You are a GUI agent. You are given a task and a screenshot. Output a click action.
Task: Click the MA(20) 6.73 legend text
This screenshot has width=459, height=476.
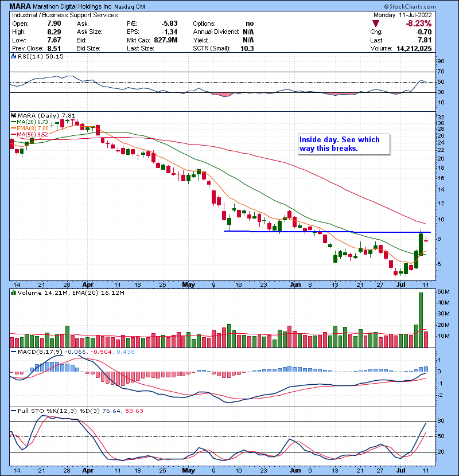pos(32,122)
